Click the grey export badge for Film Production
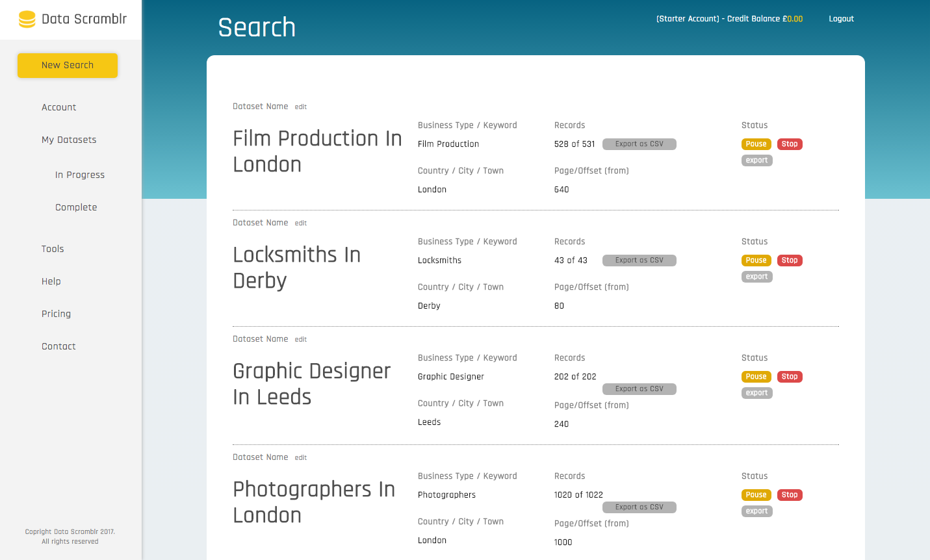 [x=756, y=160]
